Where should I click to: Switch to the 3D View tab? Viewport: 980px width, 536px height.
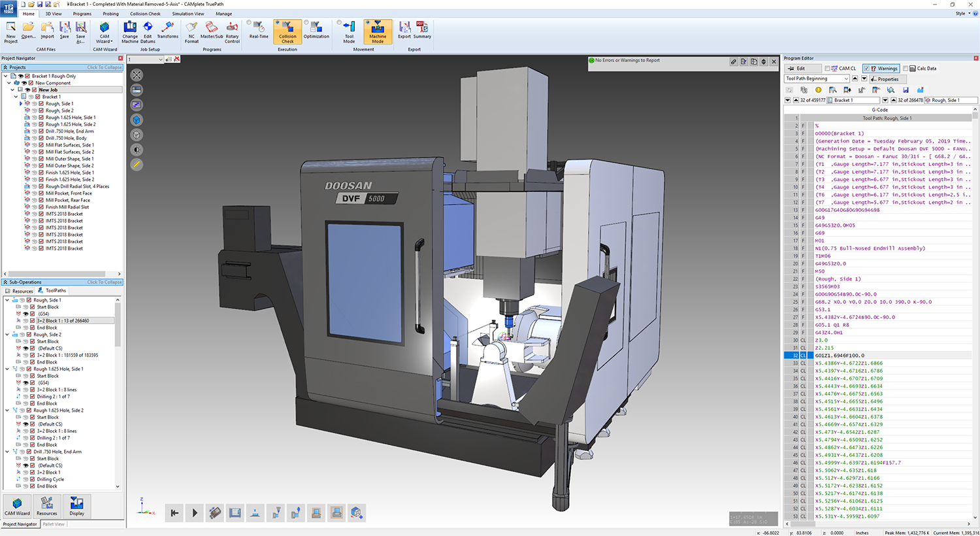54,14
